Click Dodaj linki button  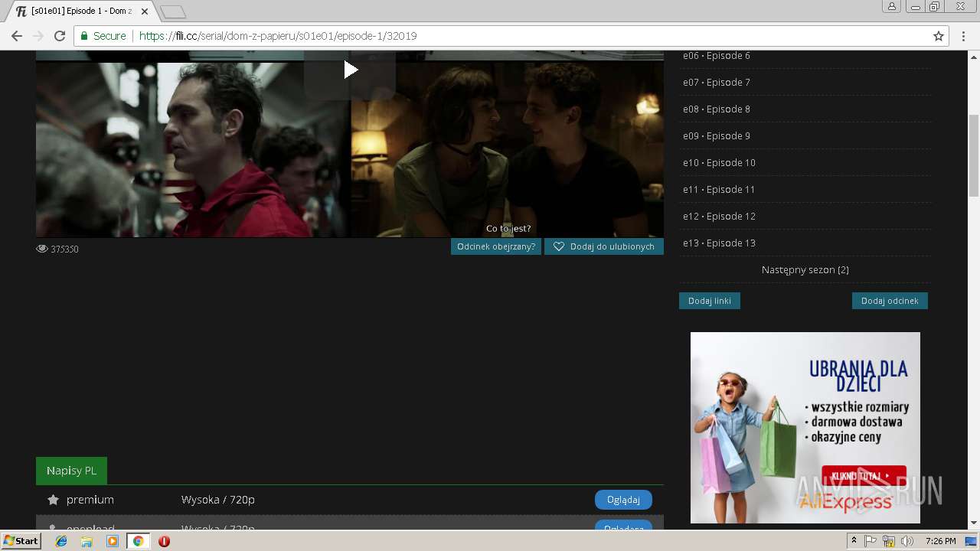coord(709,301)
